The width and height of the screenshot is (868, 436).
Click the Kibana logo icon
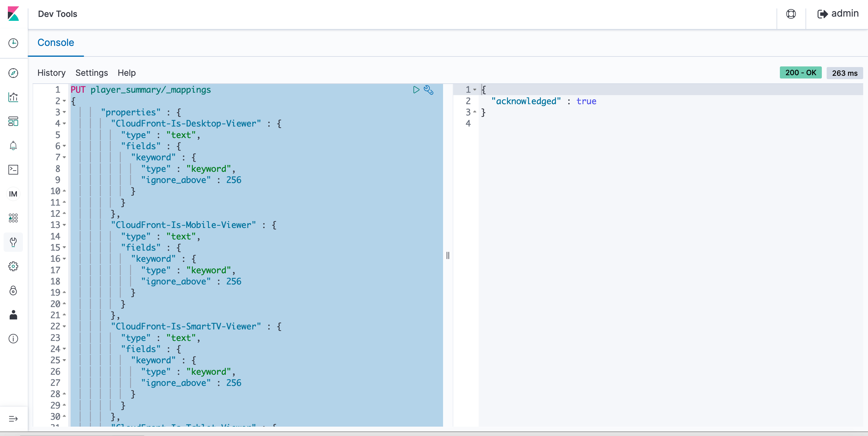click(13, 14)
